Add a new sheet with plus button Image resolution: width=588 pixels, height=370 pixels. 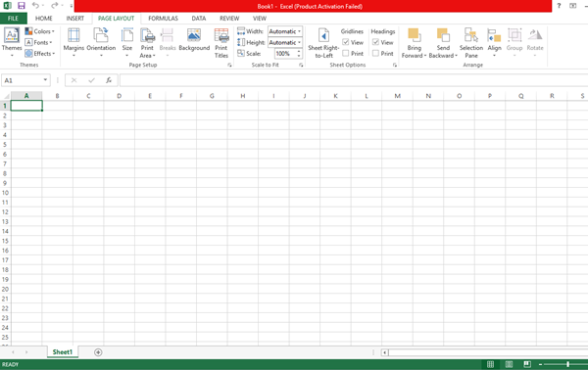pos(98,352)
